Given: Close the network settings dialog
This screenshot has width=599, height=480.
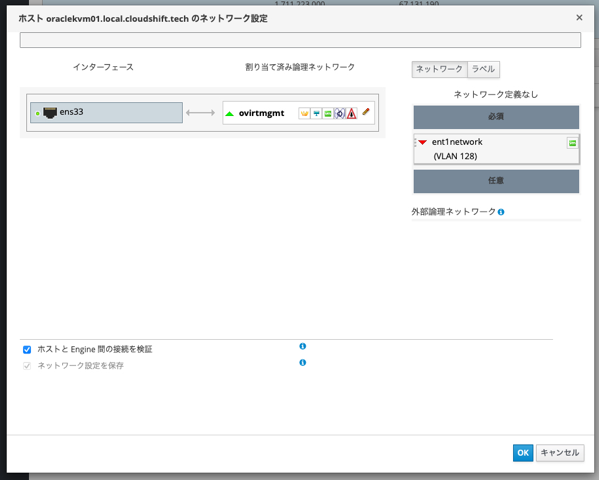Looking at the screenshot, I should coord(579,18).
